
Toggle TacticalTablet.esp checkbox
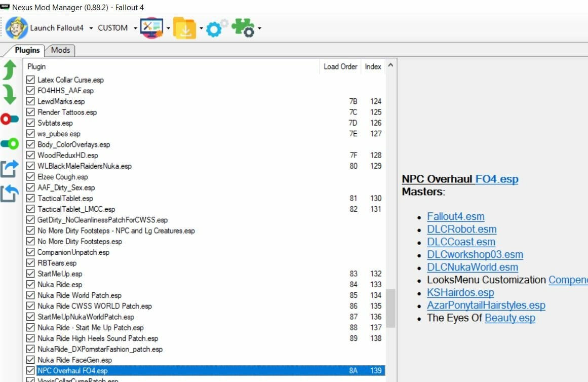click(30, 198)
